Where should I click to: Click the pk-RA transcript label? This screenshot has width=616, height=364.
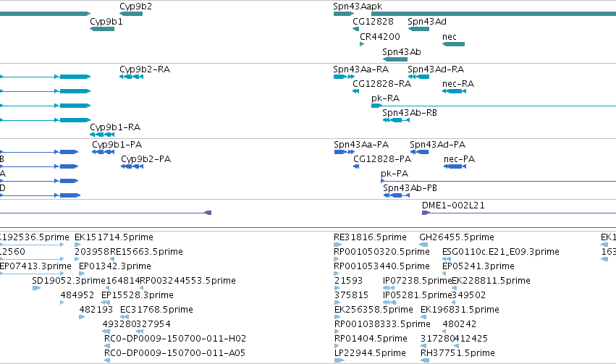pos(385,98)
